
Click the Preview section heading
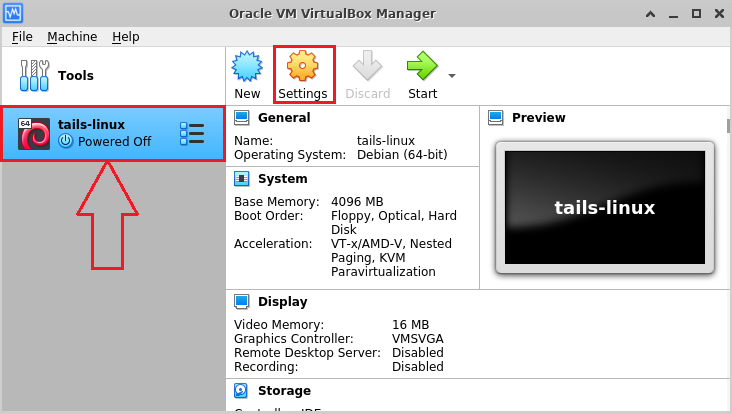click(x=538, y=118)
